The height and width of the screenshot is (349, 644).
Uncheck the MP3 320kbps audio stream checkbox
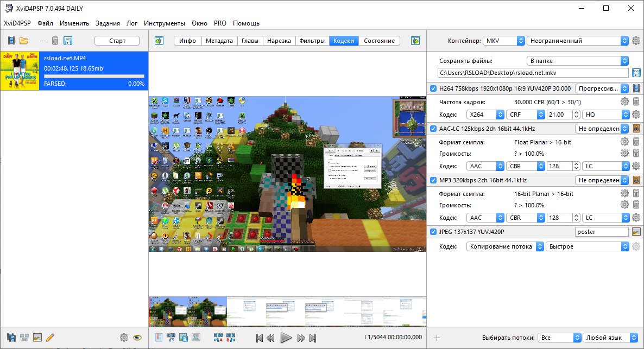tap(433, 180)
